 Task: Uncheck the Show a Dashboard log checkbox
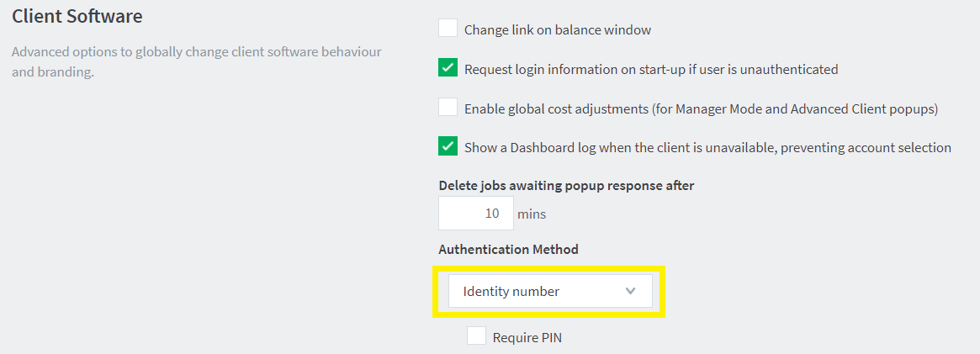(448, 147)
